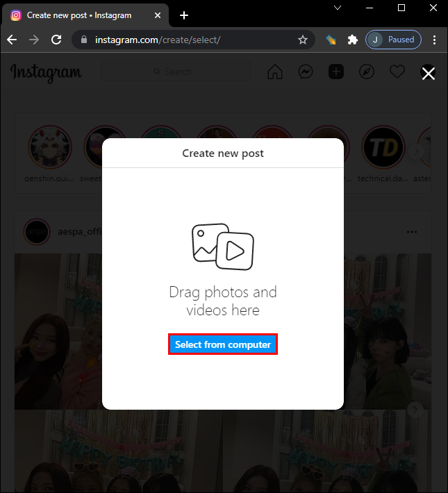
Task: View site info via the lock icon
Action: pos(83,40)
